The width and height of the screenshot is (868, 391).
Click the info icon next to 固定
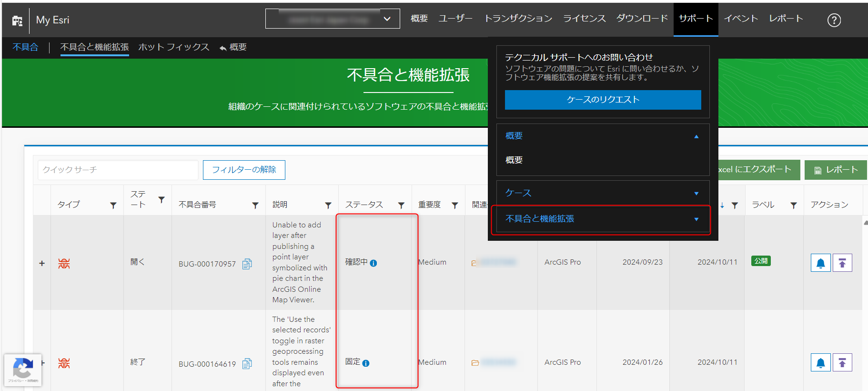[366, 363]
